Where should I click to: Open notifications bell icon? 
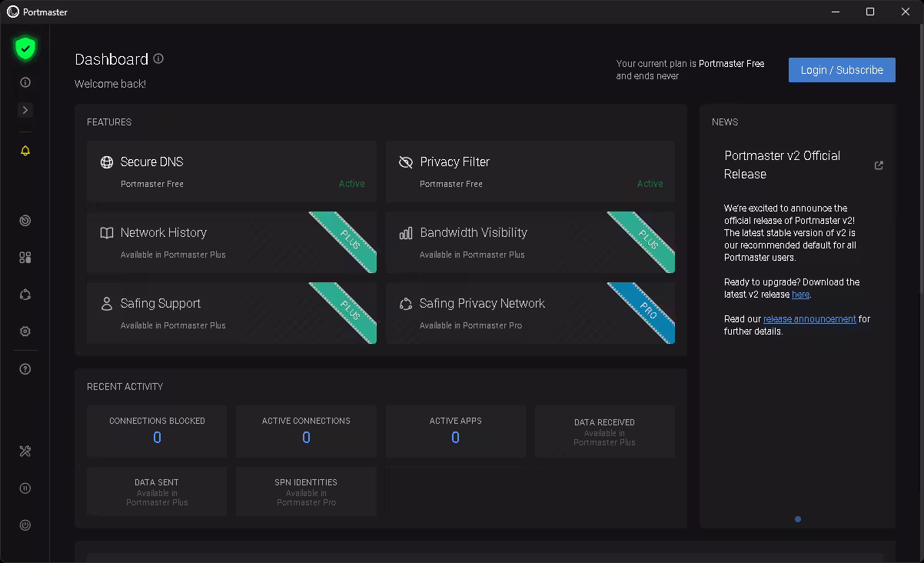click(x=25, y=151)
